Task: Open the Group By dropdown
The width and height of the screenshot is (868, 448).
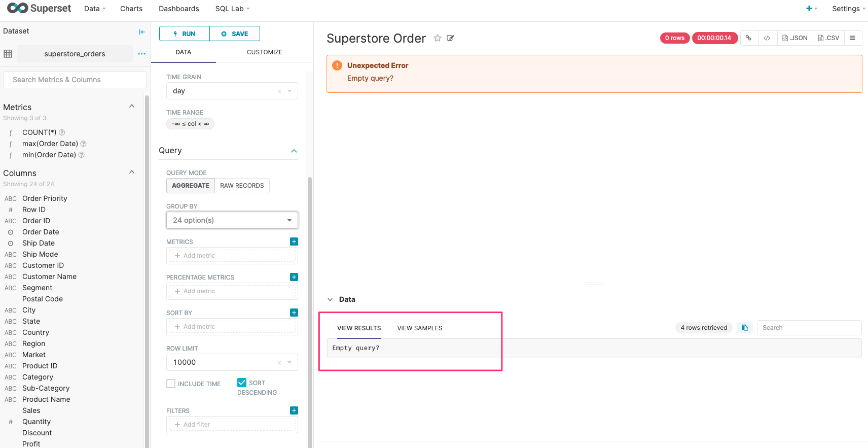Action: 232,220
